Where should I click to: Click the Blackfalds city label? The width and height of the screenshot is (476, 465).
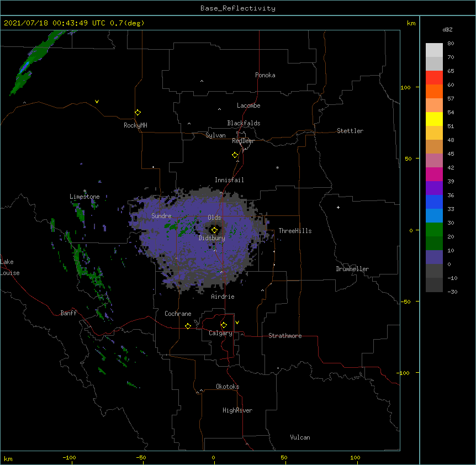click(244, 123)
